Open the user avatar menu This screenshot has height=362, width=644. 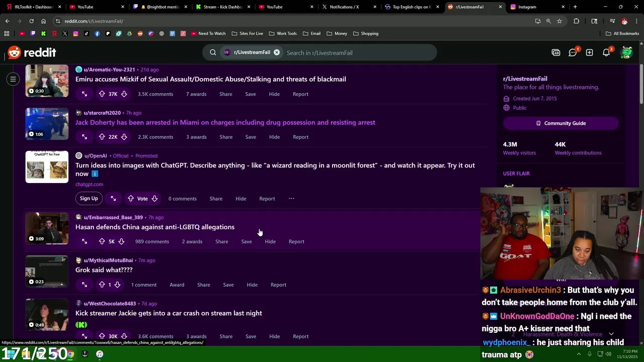(x=626, y=52)
